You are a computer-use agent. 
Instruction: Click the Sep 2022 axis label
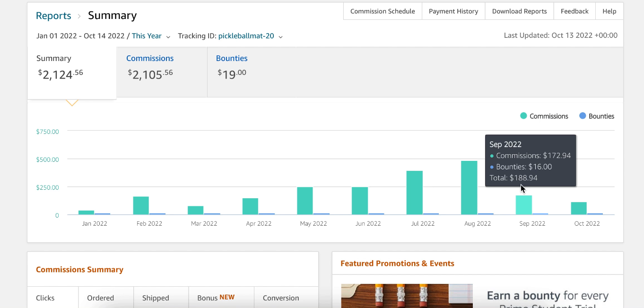click(x=532, y=224)
